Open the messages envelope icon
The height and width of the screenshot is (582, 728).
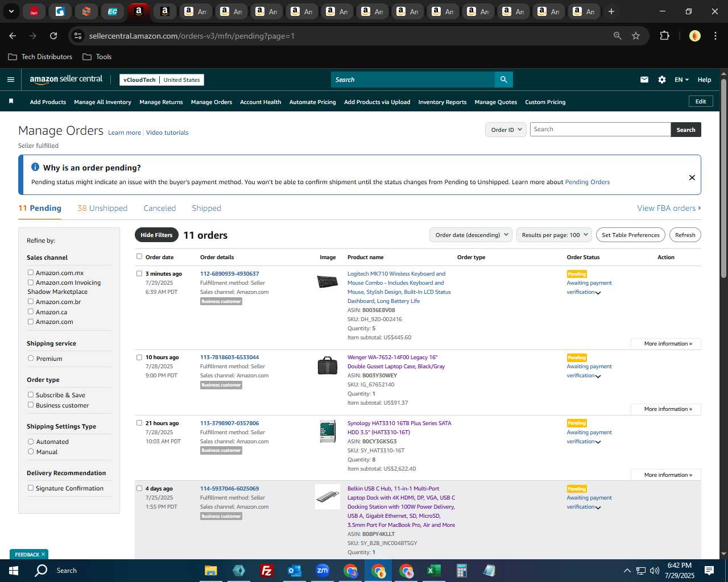click(x=644, y=80)
